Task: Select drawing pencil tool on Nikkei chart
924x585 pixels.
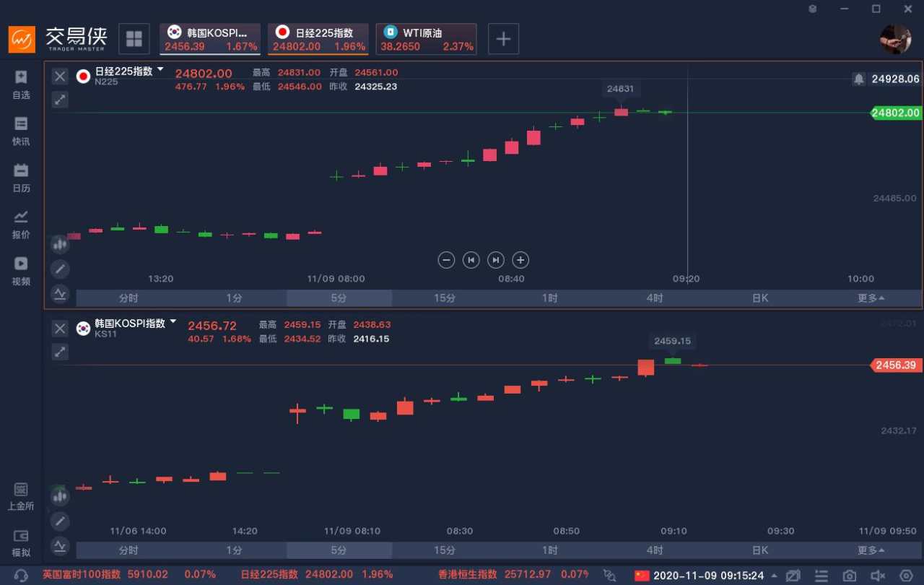Action: 60,269
